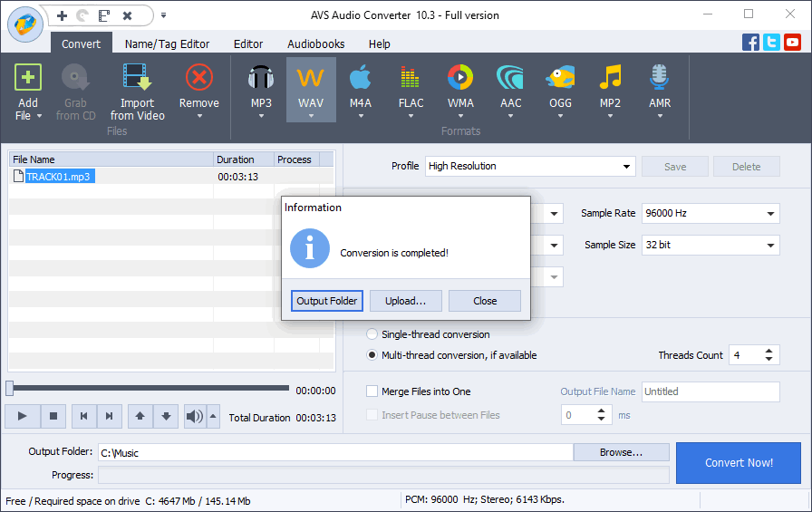Choose AMR microphone format icon
Screen dimensions: 812x512
click(660, 78)
